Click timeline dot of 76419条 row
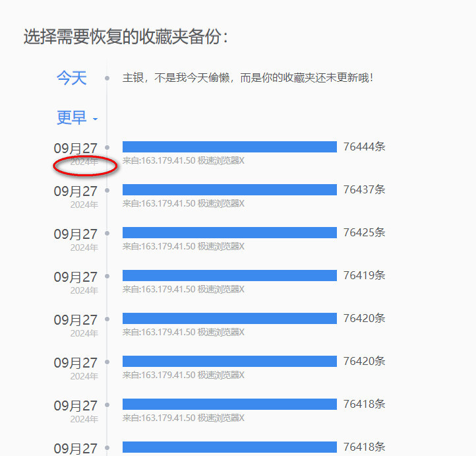476x456 pixels. pos(107,276)
